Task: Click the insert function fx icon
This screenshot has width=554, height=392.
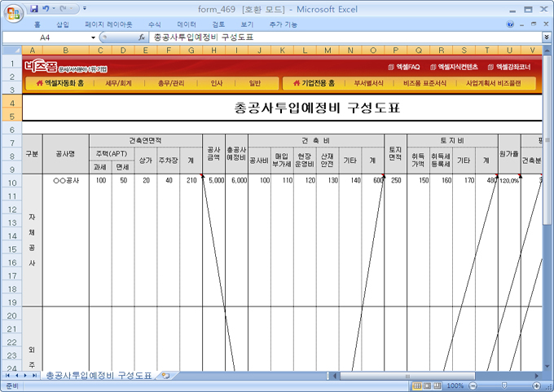Action: point(142,37)
